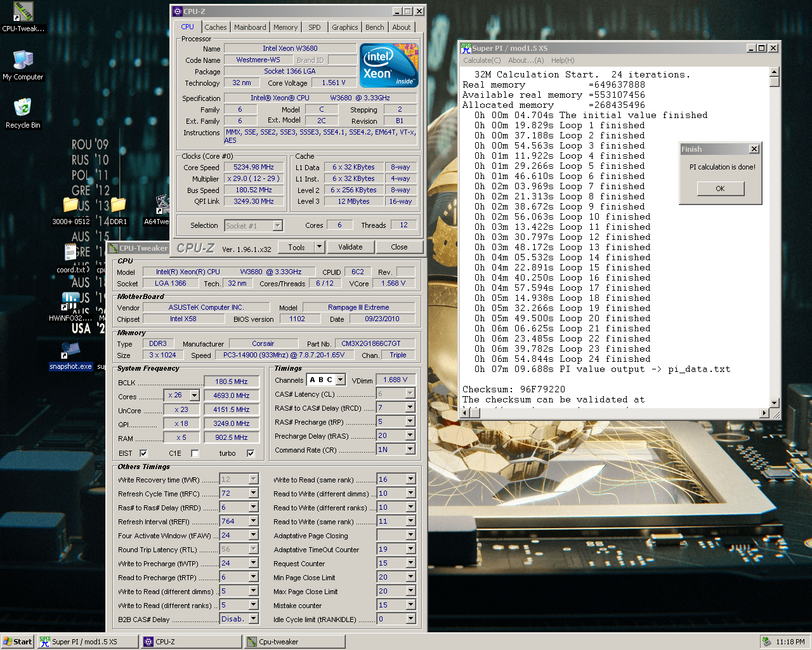The height and width of the screenshot is (650, 812).
Task: Open the CPU-Tweaker desktop shortcut
Action: (23, 16)
